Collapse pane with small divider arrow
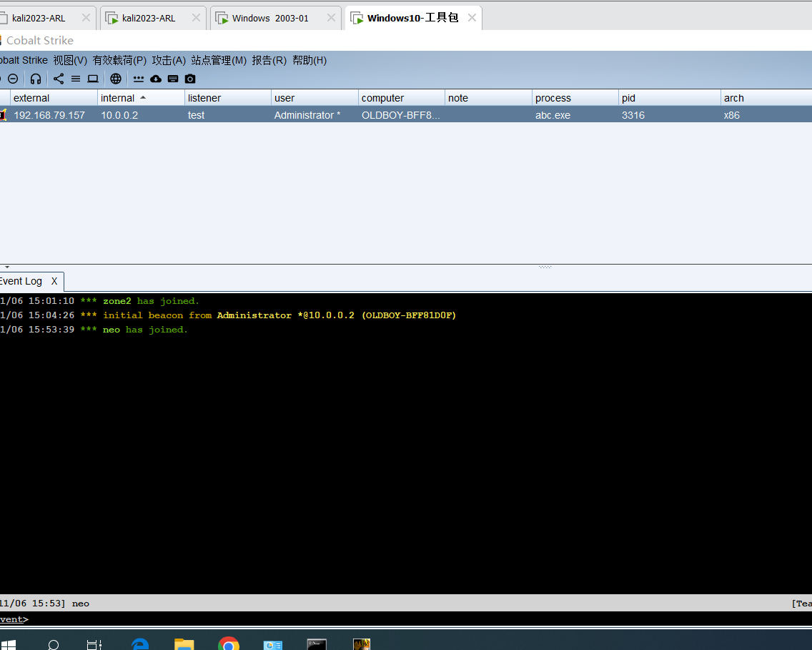 click(6, 267)
